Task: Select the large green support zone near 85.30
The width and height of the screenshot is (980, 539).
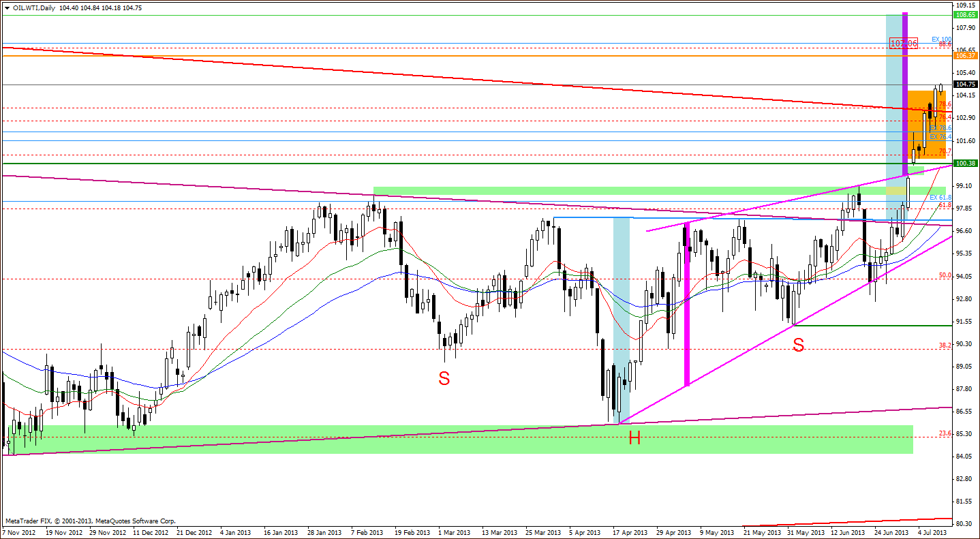Action: click(x=458, y=440)
